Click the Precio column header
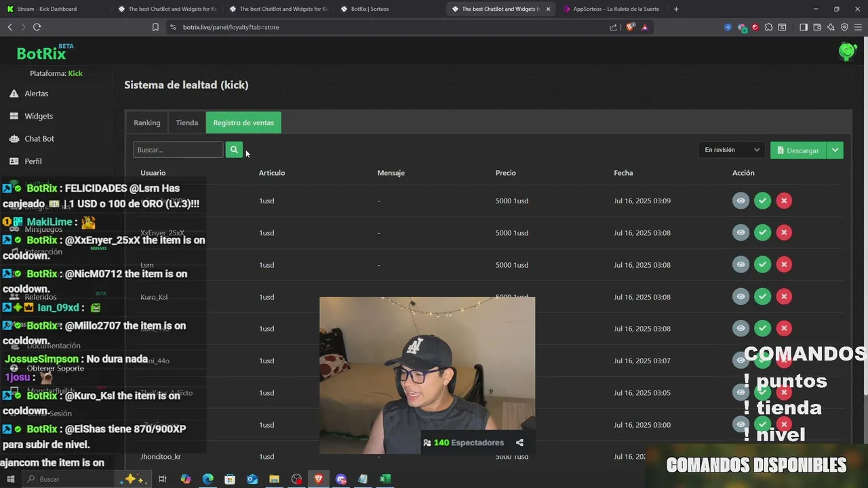This screenshot has height=488, width=868. (x=505, y=173)
